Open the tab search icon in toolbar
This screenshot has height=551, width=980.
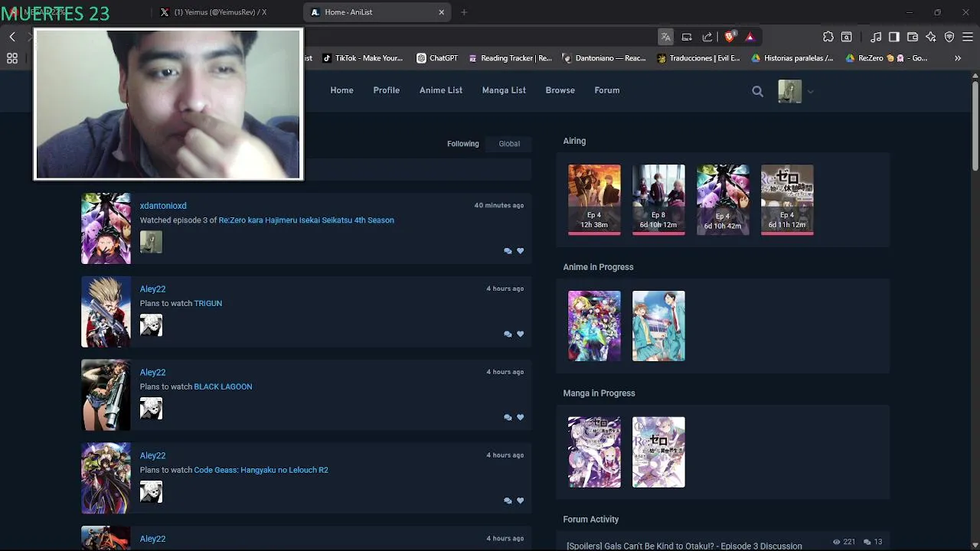(847, 37)
